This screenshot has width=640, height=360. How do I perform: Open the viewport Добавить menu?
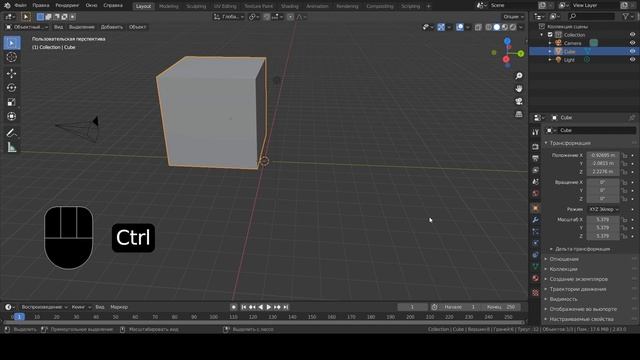click(x=111, y=27)
